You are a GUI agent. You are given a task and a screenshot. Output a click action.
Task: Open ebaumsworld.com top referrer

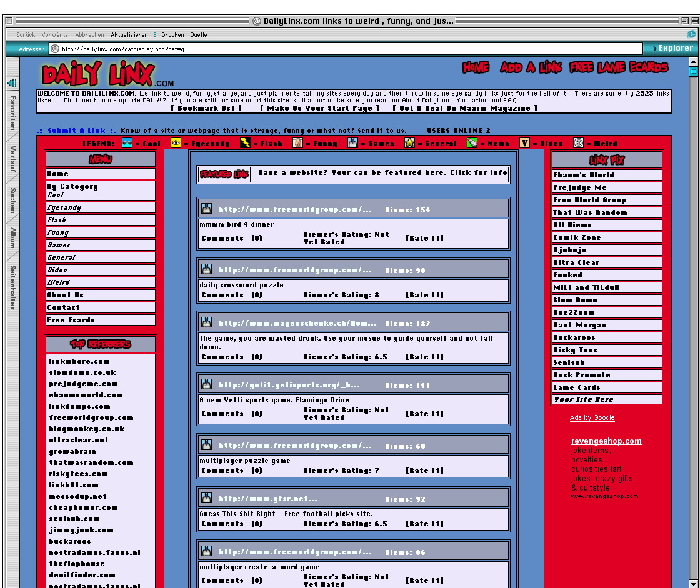(86, 395)
